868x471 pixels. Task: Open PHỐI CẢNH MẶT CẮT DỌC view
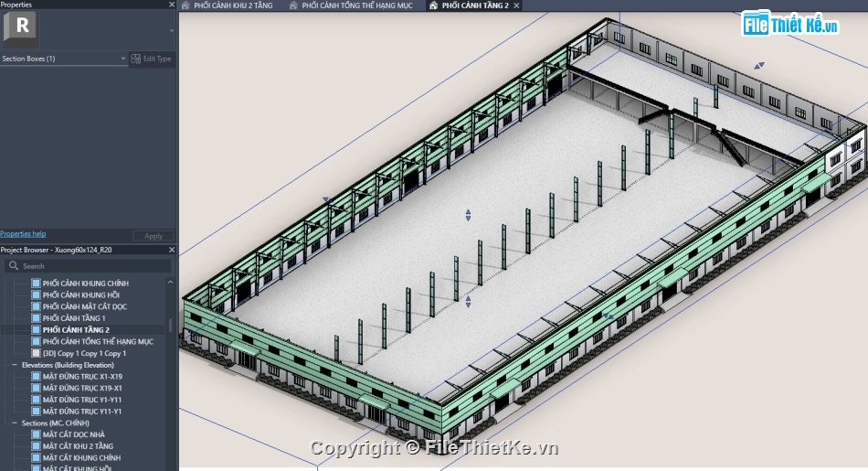pos(85,306)
